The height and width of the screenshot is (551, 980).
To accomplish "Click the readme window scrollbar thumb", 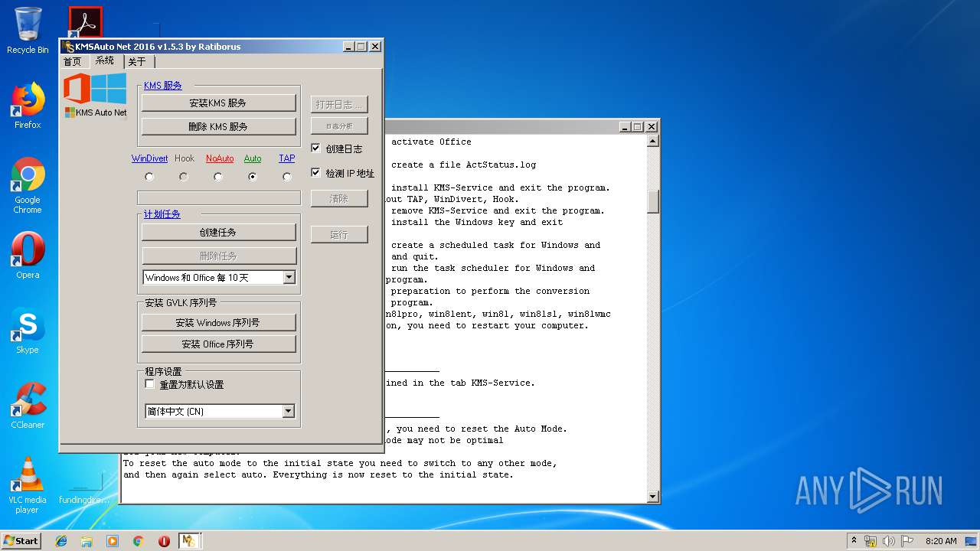I will tap(653, 202).
